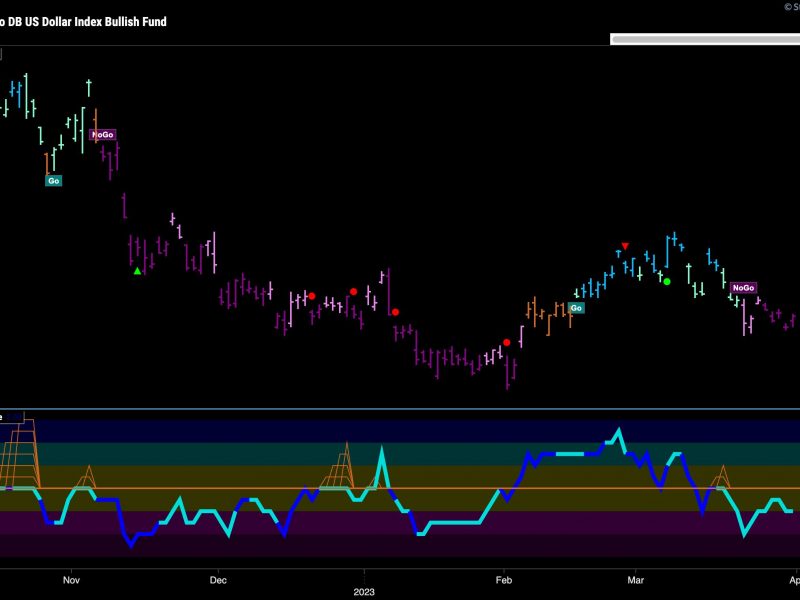Viewport: 800px width, 600px height.
Task: Click the red dot marker at February's start
Action: point(507,342)
